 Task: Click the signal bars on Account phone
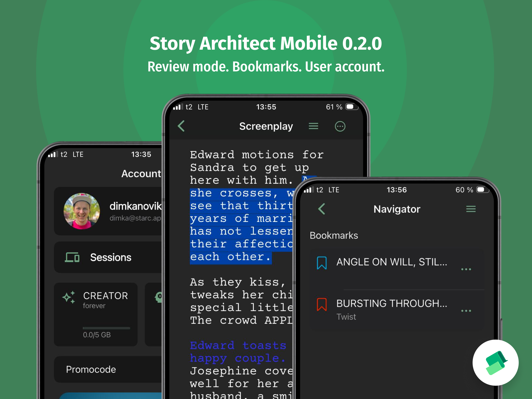[53, 154]
